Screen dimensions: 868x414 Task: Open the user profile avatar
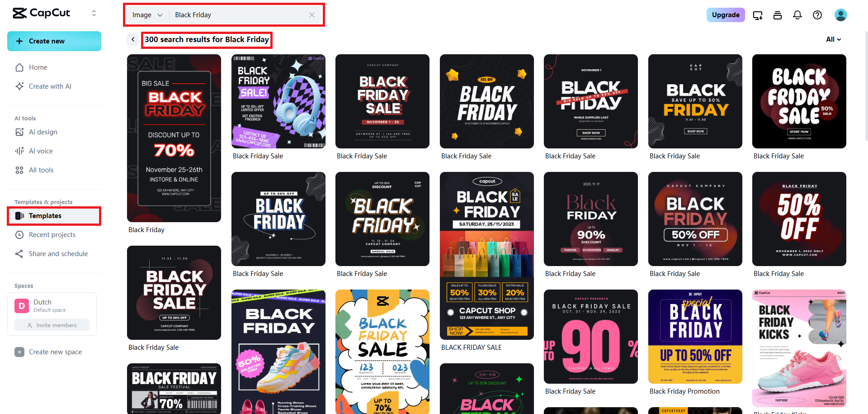[841, 15]
